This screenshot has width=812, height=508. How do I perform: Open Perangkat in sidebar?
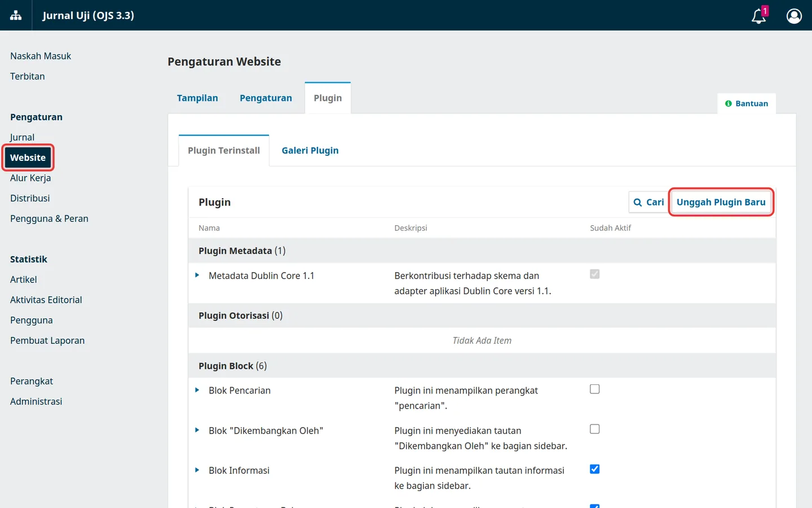click(x=32, y=381)
